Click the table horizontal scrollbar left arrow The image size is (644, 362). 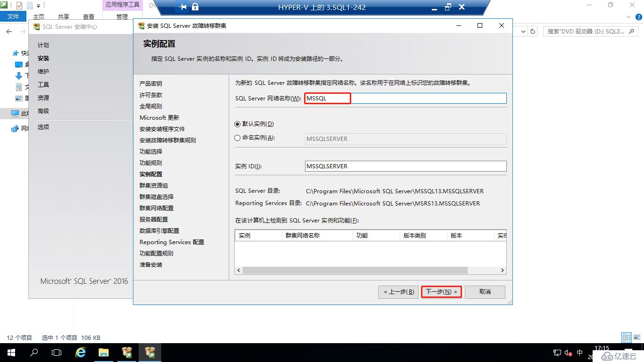pyautogui.click(x=239, y=271)
